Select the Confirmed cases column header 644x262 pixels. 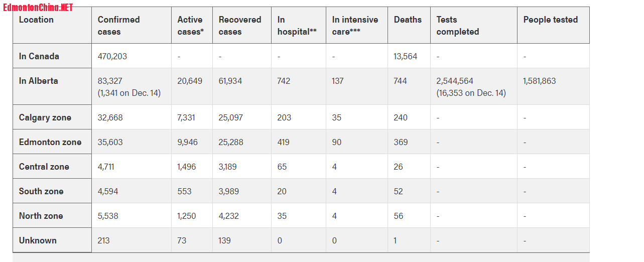pos(118,26)
